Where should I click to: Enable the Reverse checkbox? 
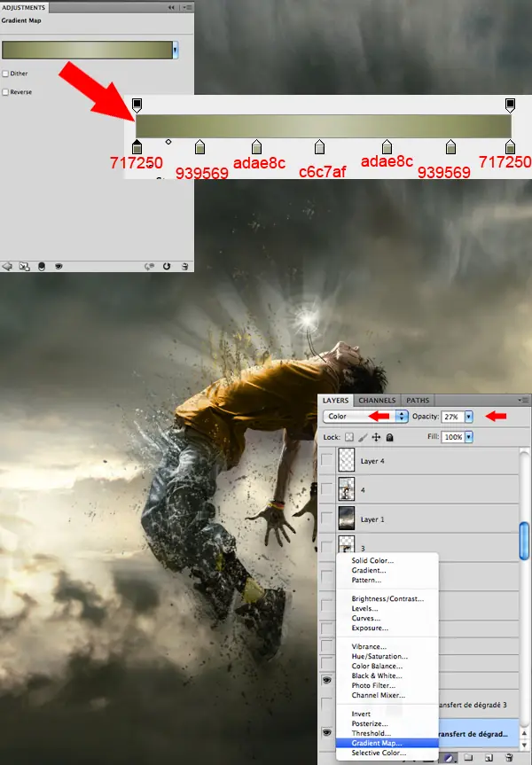(5, 92)
